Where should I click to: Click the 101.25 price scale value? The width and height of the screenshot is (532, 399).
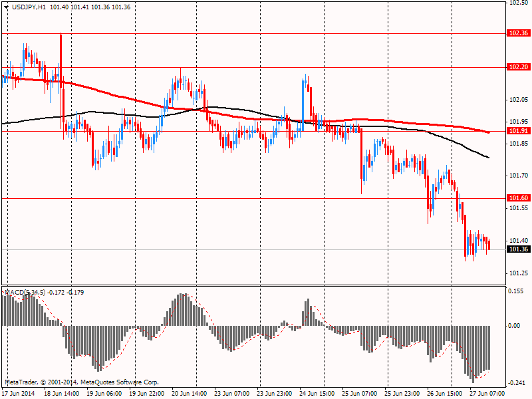pos(519,273)
